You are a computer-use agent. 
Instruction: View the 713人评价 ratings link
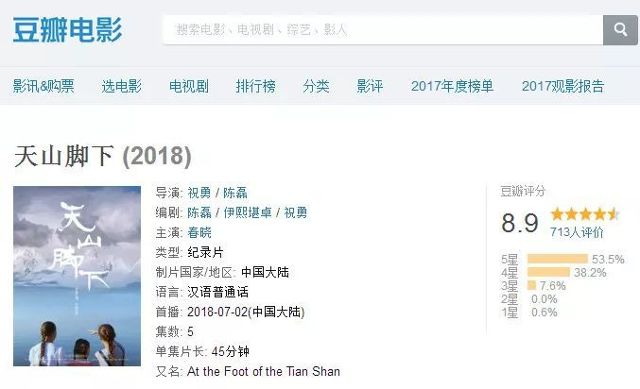click(x=576, y=232)
